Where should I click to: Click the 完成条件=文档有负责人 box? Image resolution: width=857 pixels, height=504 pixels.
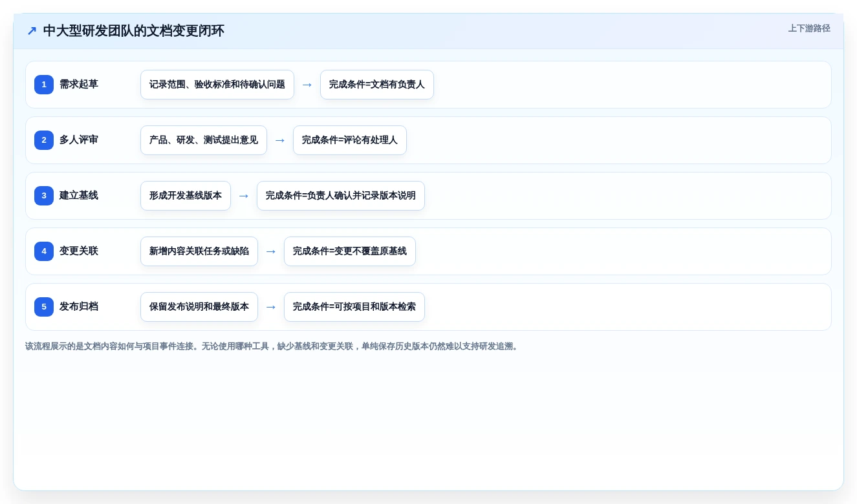pyautogui.click(x=377, y=85)
